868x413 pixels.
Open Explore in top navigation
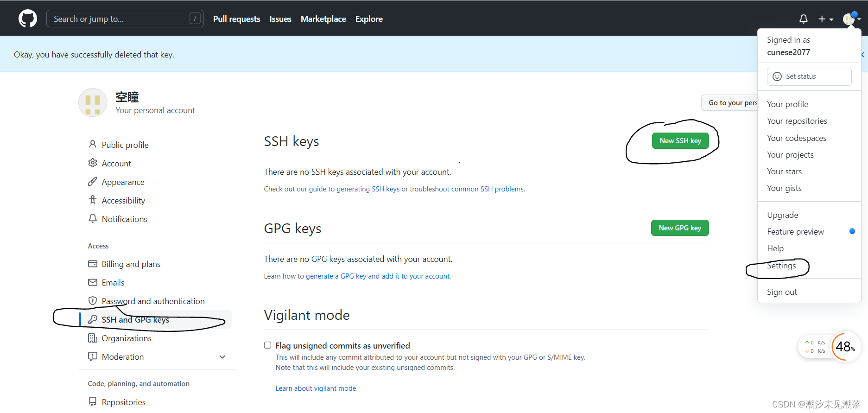pyautogui.click(x=369, y=19)
